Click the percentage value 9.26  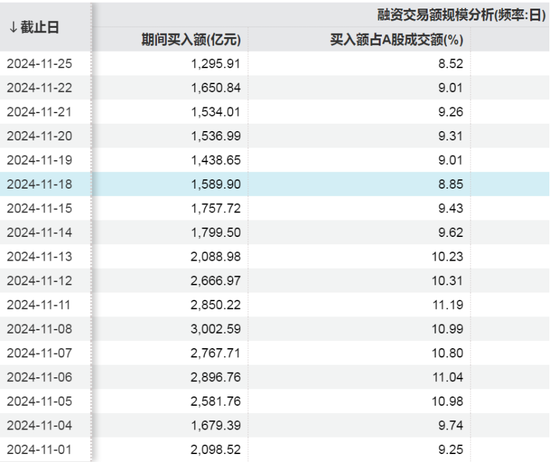[x=451, y=112]
